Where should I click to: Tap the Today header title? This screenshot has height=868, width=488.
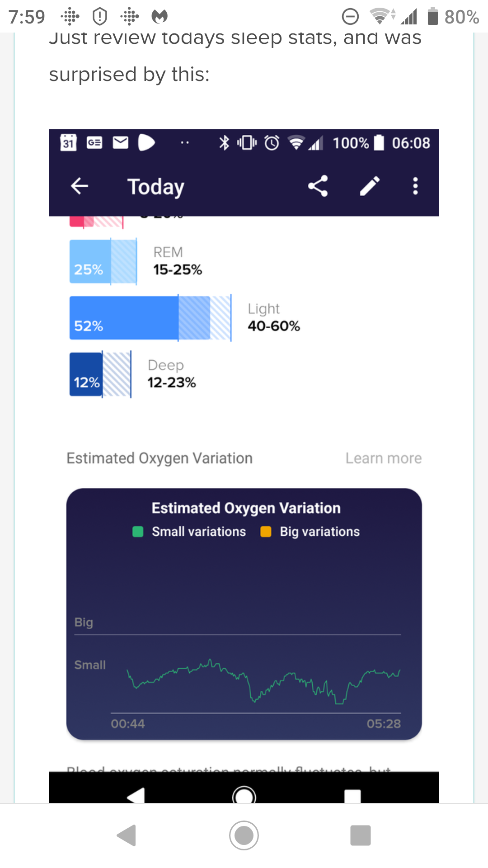[156, 187]
